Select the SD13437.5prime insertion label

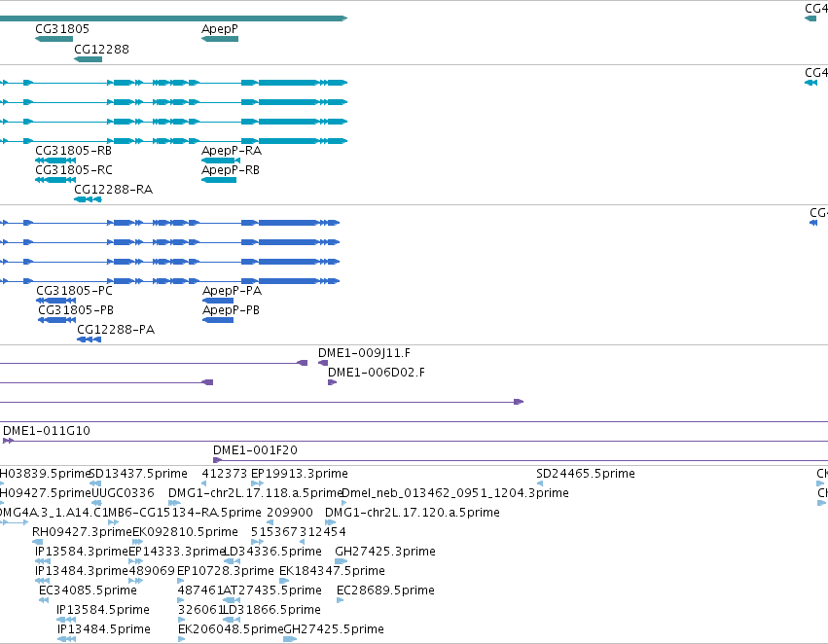(x=139, y=474)
